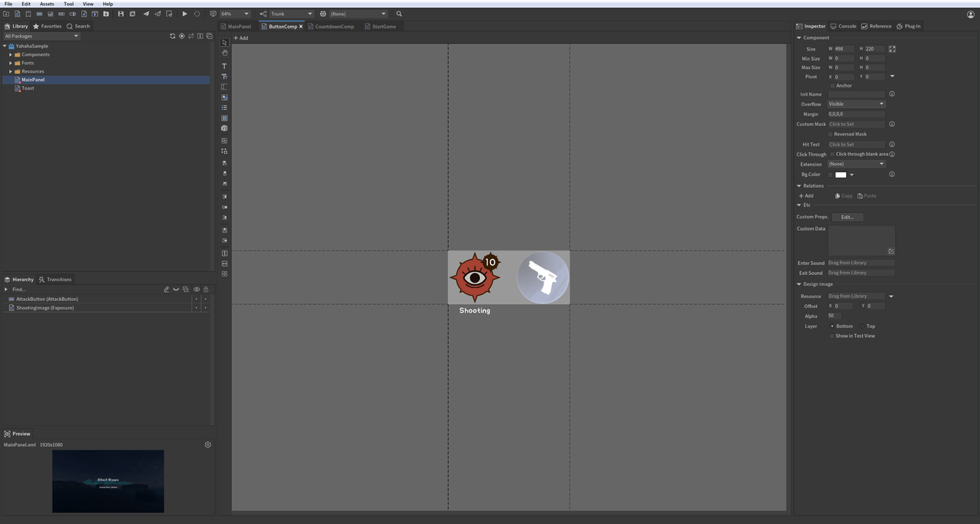This screenshot has height=524, width=980.
Task: Select the text tool in canvas toolbar
Action: pyautogui.click(x=224, y=66)
